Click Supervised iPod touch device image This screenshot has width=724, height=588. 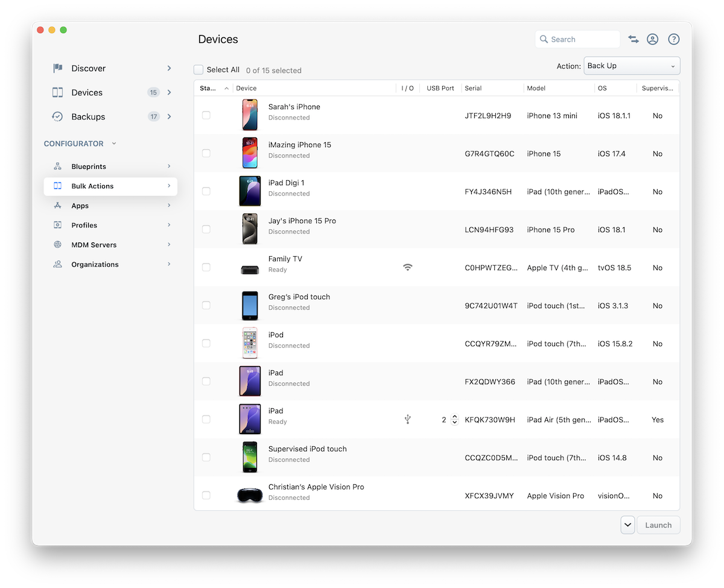(x=250, y=457)
